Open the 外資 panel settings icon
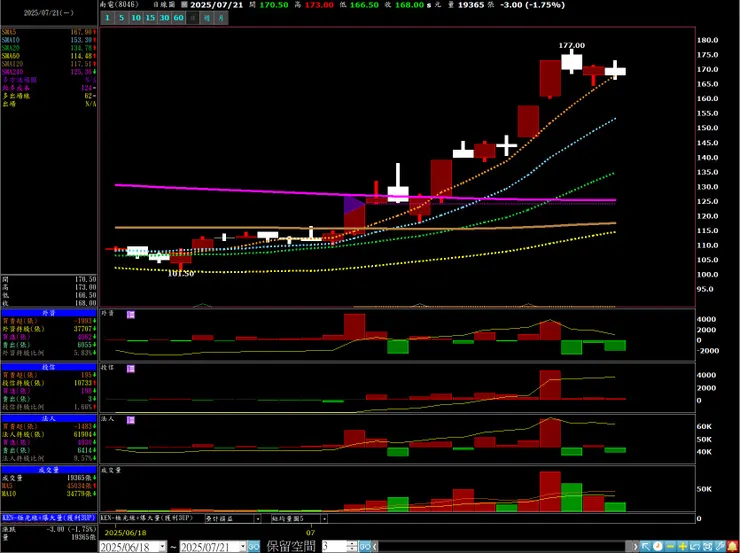 click(131, 314)
